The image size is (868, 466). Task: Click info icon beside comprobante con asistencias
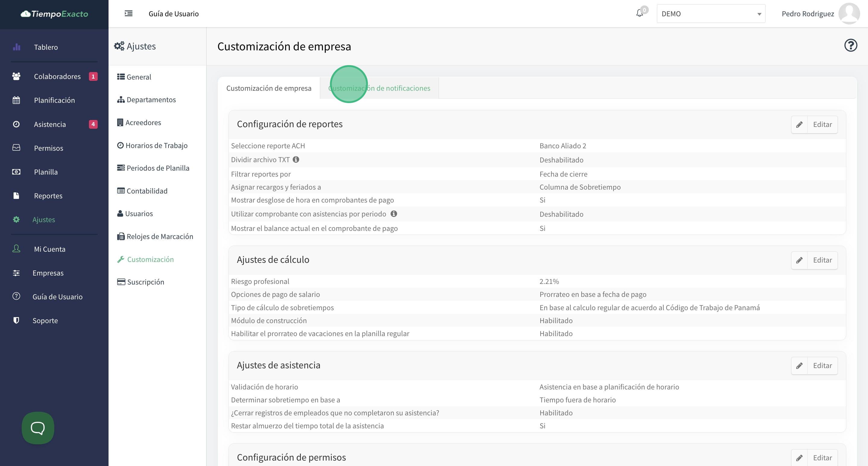(x=393, y=214)
